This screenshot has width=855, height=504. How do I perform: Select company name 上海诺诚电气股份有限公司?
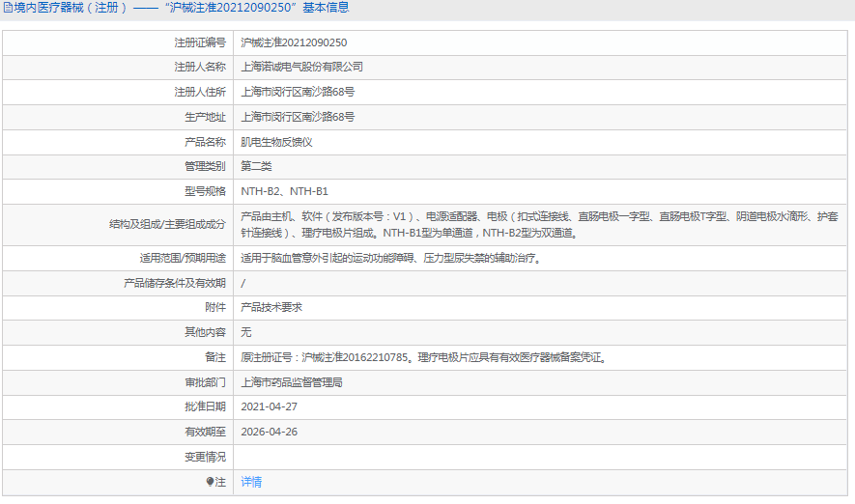click(x=302, y=67)
